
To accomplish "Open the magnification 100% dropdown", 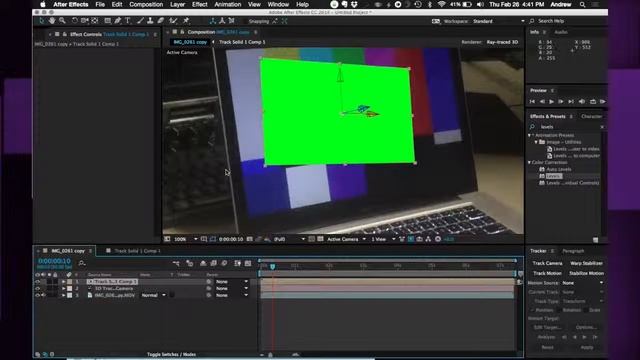I will tap(185, 239).
